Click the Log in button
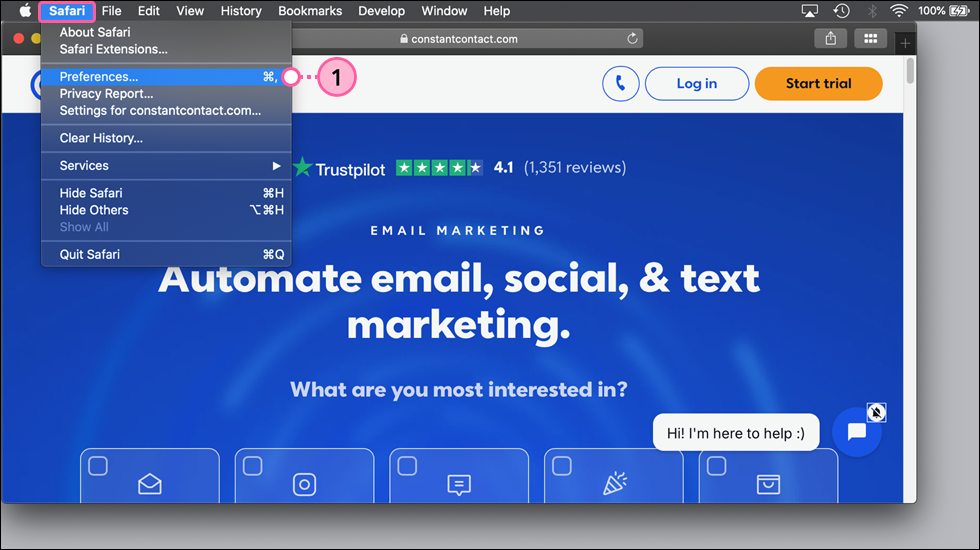Viewport: 980px width, 550px height. [696, 84]
